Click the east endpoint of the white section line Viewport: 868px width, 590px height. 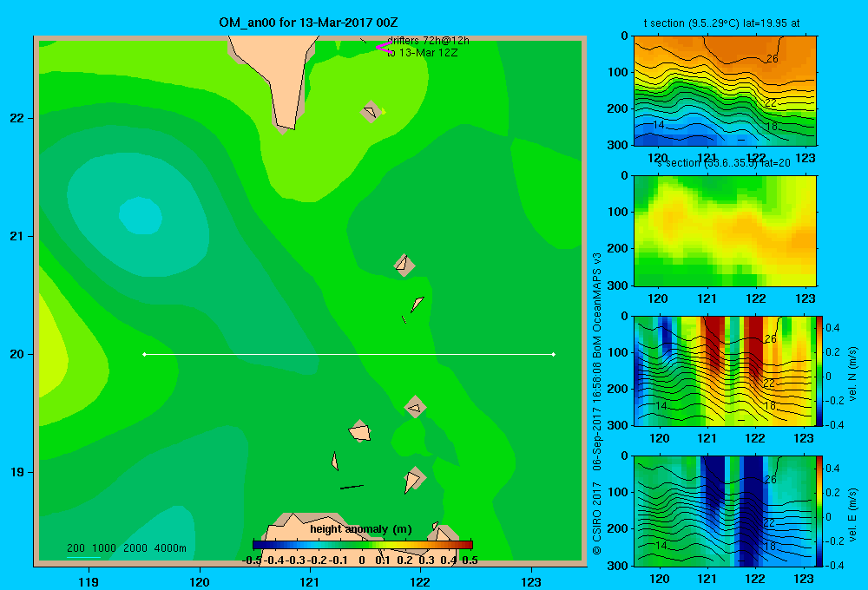[x=554, y=354]
